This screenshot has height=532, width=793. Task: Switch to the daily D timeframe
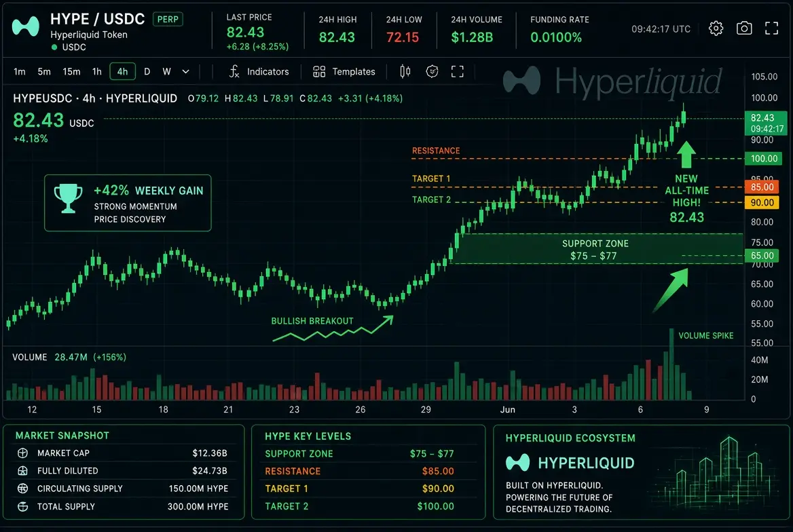point(147,72)
